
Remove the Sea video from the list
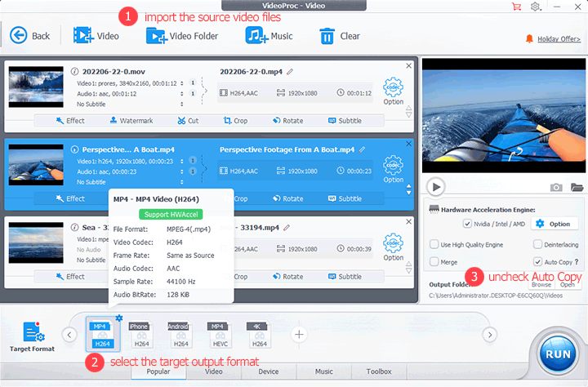pyautogui.click(x=409, y=221)
